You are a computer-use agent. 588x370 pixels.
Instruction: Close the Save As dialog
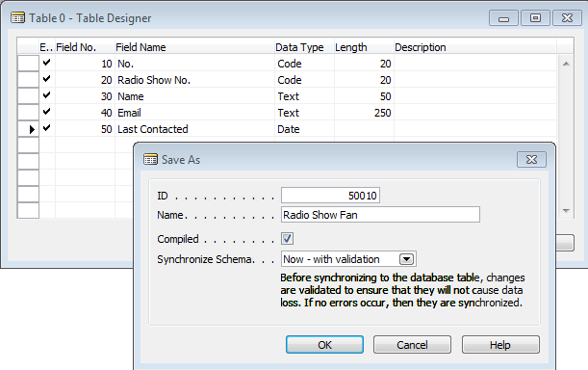pyautogui.click(x=531, y=160)
